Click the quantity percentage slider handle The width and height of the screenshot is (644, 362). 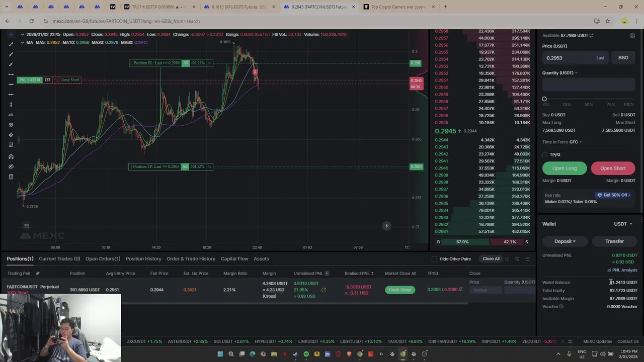pyautogui.click(x=544, y=99)
